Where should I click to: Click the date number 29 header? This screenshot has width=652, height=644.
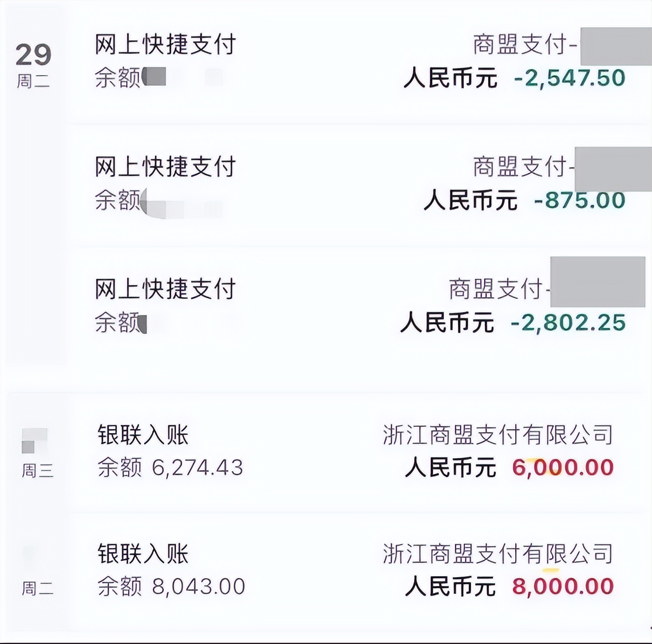pos(33,54)
